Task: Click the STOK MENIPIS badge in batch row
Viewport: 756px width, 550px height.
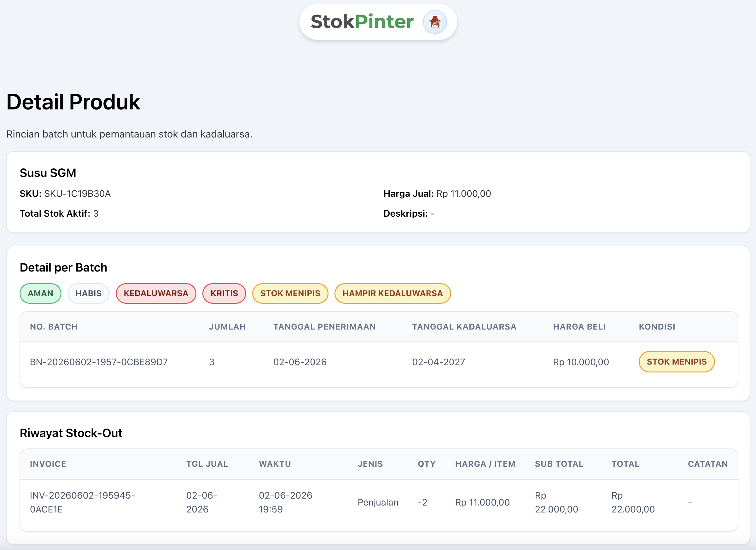Action: (676, 361)
